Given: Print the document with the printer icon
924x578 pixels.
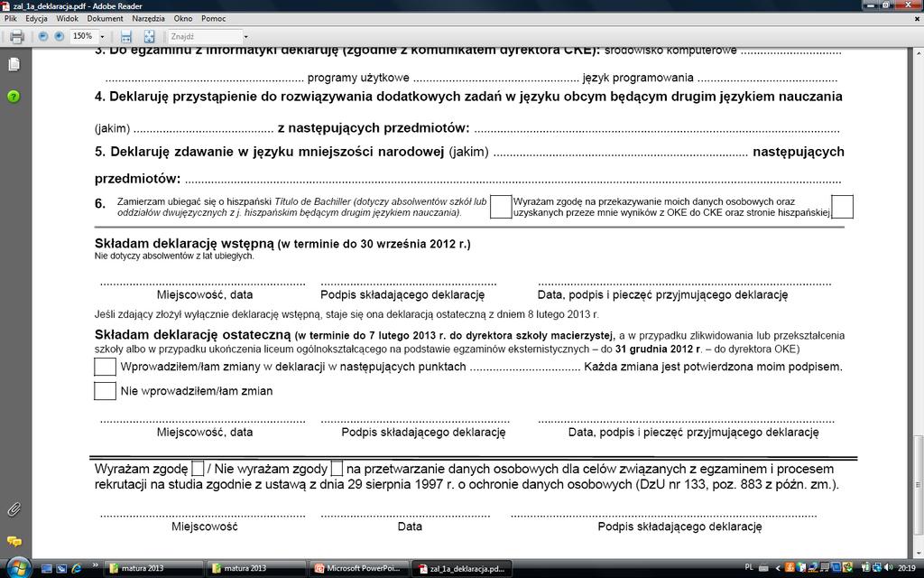Looking at the screenshot, I should pyautogui.click(x=16, y=36).
